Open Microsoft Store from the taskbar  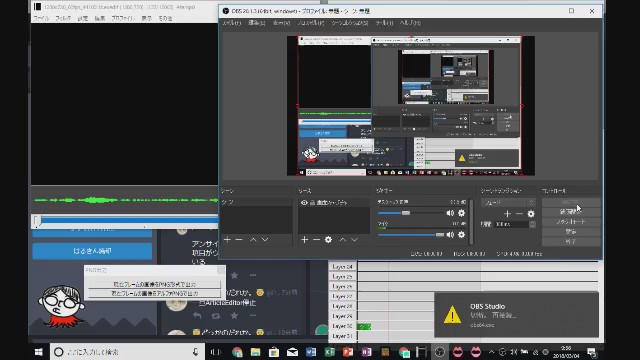click(x=274, y=352)
